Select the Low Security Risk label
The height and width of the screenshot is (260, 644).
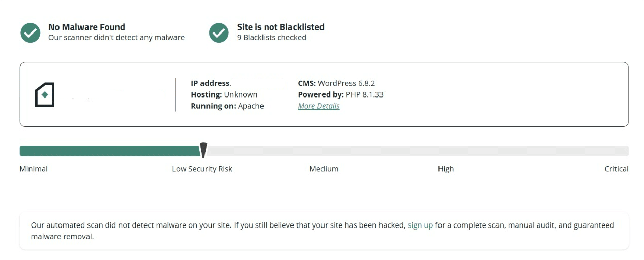[202, 169]
